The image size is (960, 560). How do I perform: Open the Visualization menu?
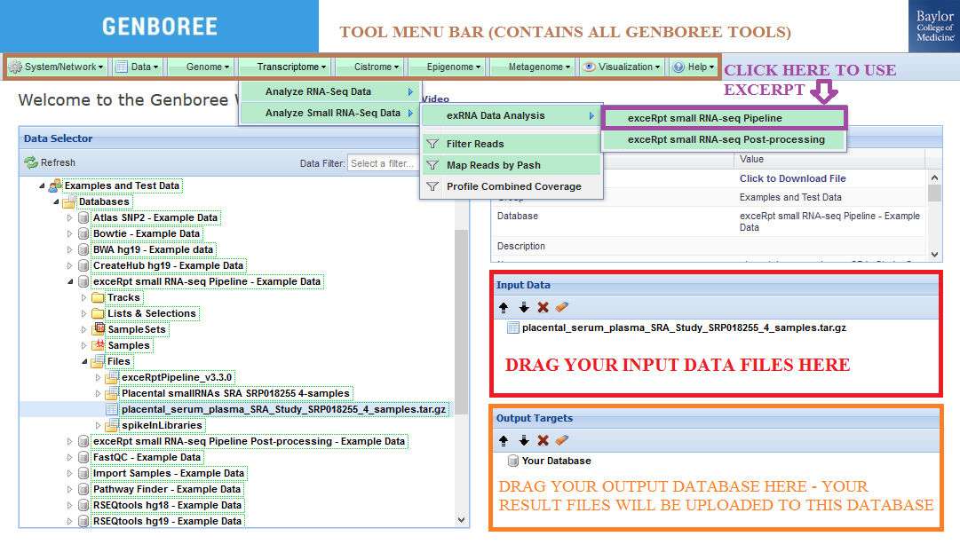[621, 67]
